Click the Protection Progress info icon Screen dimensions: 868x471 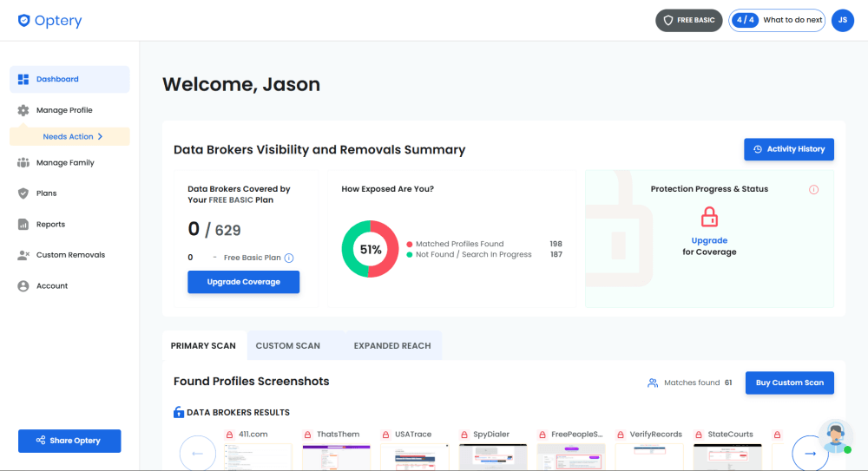(813, 189)
